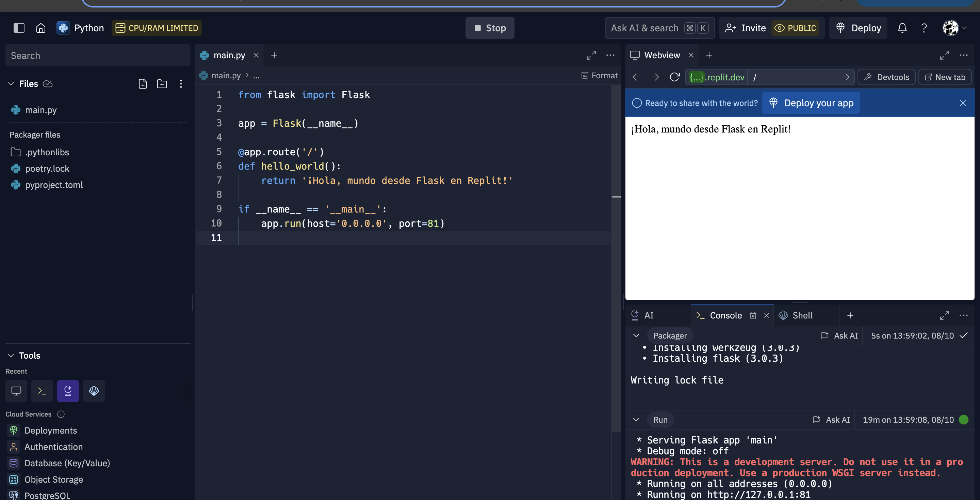Open the notifications bell

point(902,28)
